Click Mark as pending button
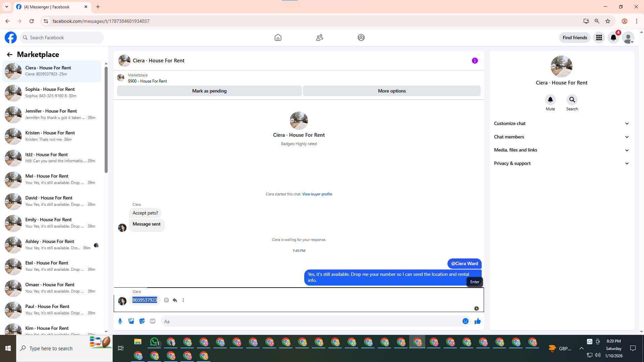The width and height of the screenshot is (644, 362). 209,91
